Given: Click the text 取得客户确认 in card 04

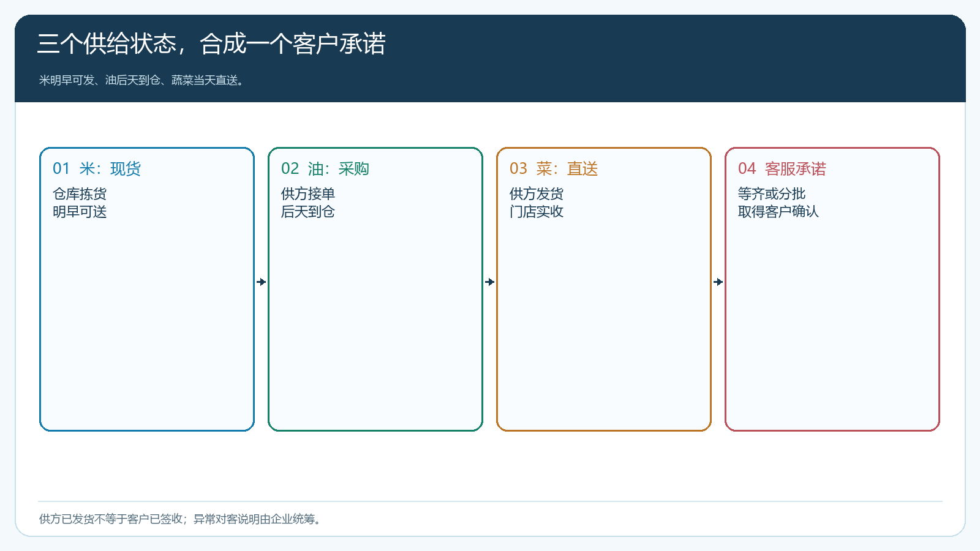Looking at the screenshot, I should tap(778, 212).
